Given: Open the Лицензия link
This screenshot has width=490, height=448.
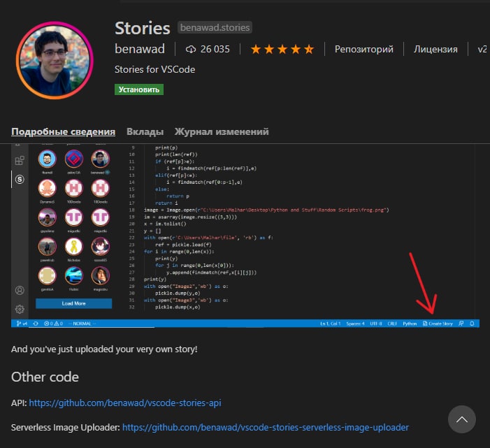Looking at the screenshot, I should [435, 50].
